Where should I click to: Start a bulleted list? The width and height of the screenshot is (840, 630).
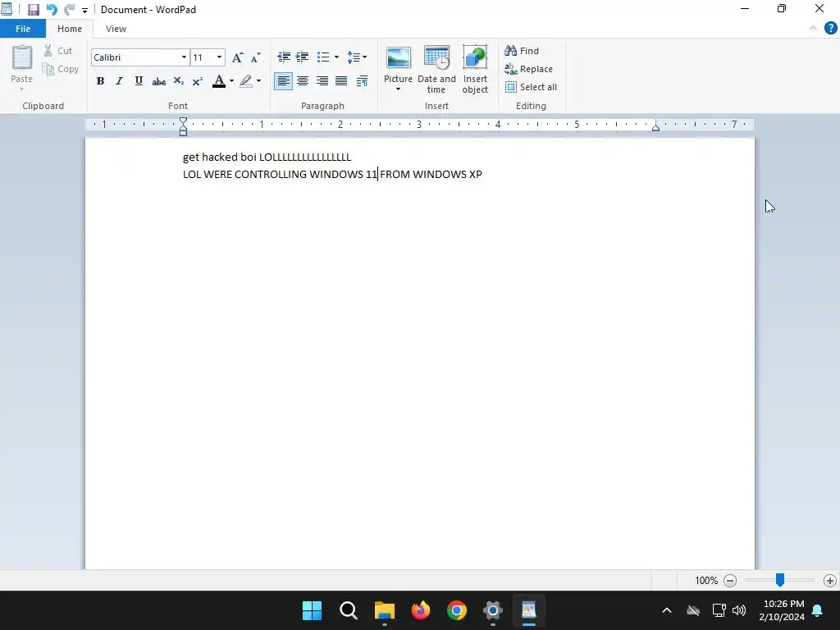pyautogui.click(x=323, y=57)
